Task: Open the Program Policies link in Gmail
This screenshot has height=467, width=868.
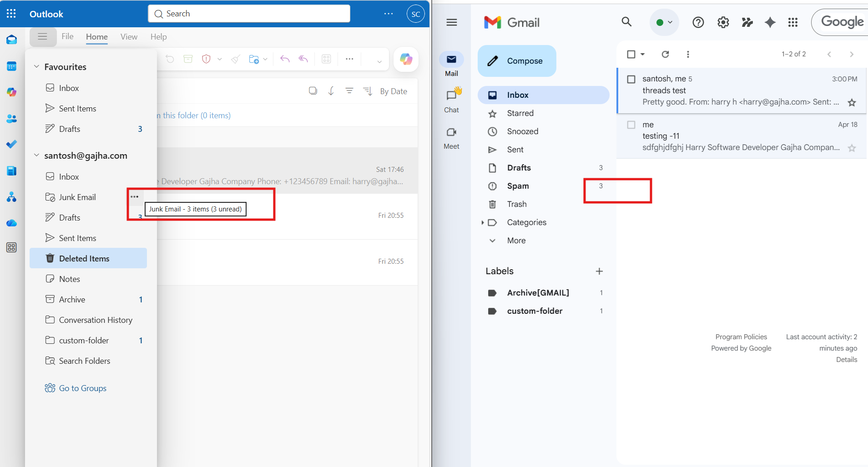Action: pyautogui.click(x=741, y=337)
